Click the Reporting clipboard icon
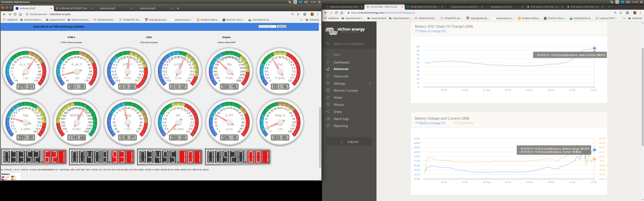This screenshot has width=644, height=201. click(328, 126)
